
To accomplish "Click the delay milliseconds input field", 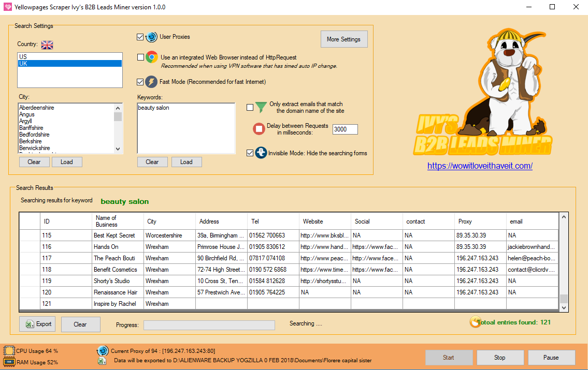I will click(x=345, y=129).
